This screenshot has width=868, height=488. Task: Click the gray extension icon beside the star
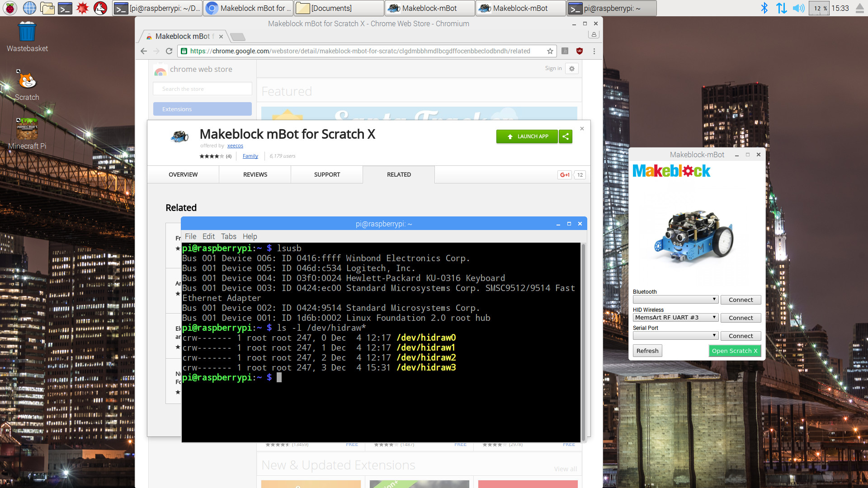[x=565, y=51]
